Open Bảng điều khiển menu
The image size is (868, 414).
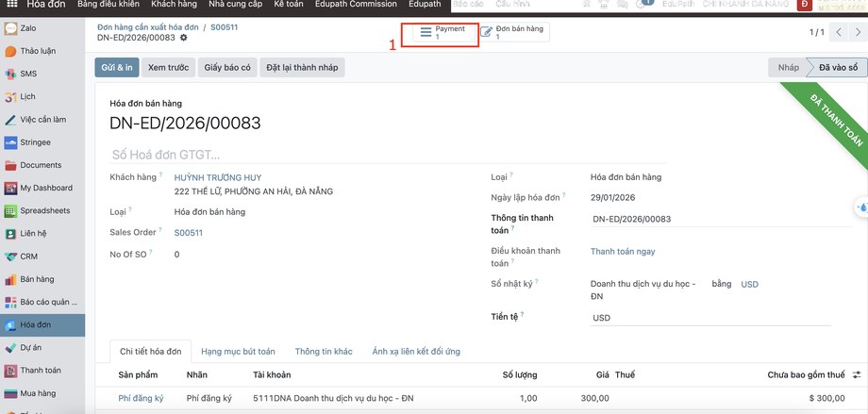108,5
